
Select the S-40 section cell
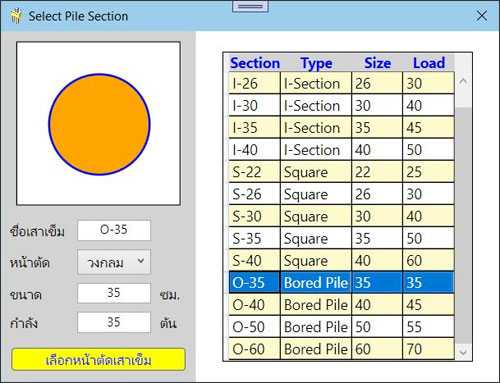coord(255,260)
